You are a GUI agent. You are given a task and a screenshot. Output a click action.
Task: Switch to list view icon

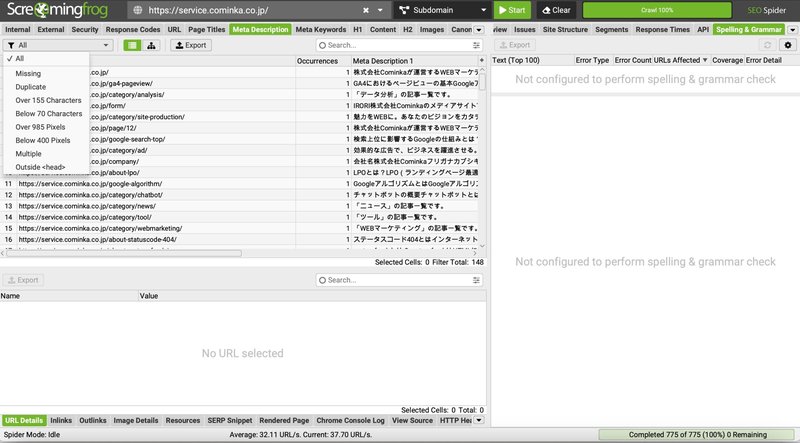[x=132, y=45]
